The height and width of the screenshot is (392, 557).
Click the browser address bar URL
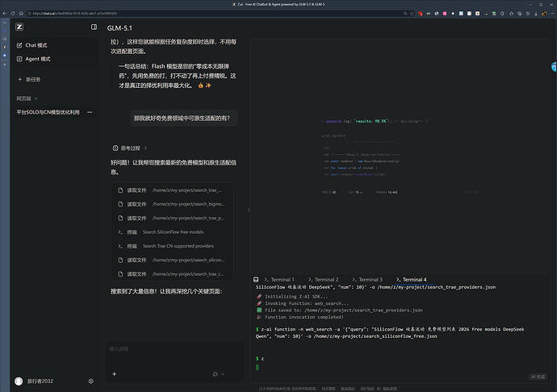[x=75, y=14]
